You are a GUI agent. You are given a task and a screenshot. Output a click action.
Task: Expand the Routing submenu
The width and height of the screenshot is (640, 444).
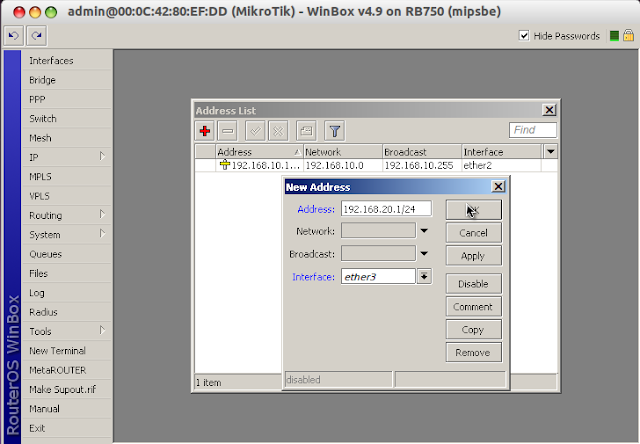pyautogui.click(x=67, y=215)
